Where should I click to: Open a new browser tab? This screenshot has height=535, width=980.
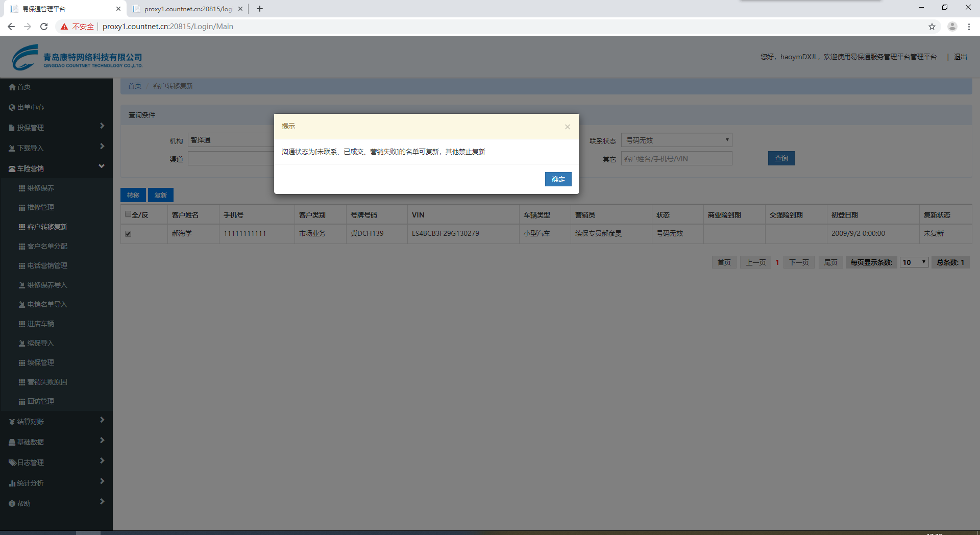260,9
